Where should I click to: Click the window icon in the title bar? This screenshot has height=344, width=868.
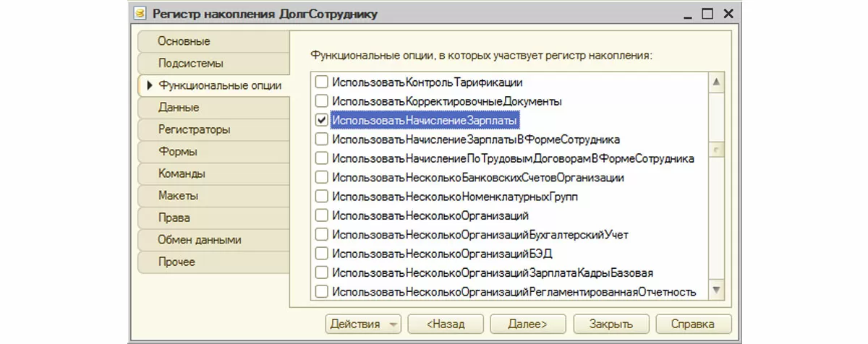click(140, 14)
